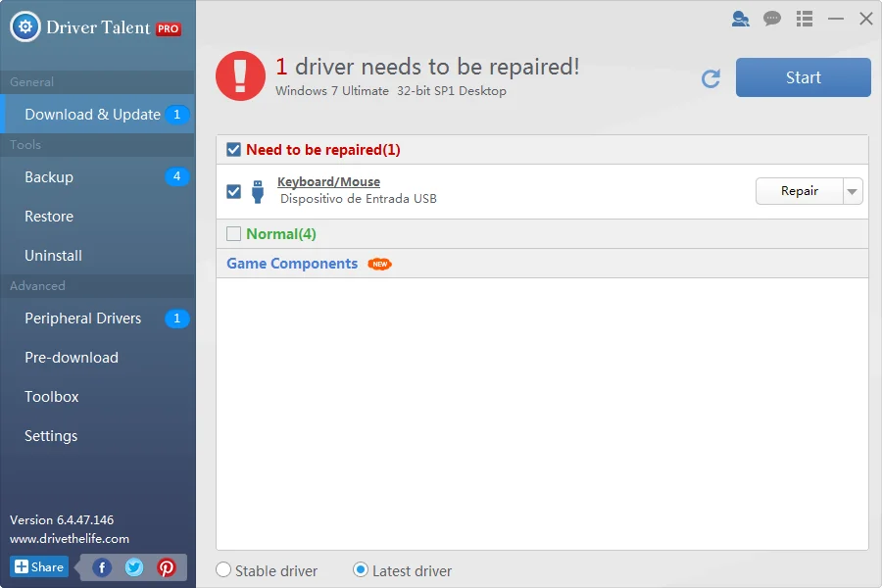Uncheck the Need to be repaired(1) checkbox
882x588 pixels.
[232, 149]
